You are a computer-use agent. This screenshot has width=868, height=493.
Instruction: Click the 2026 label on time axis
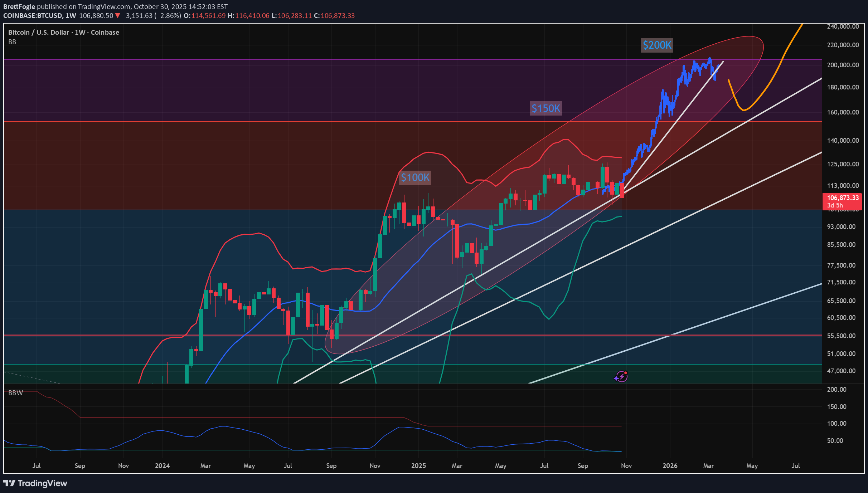pyautogui.click(x=670, y=466)
